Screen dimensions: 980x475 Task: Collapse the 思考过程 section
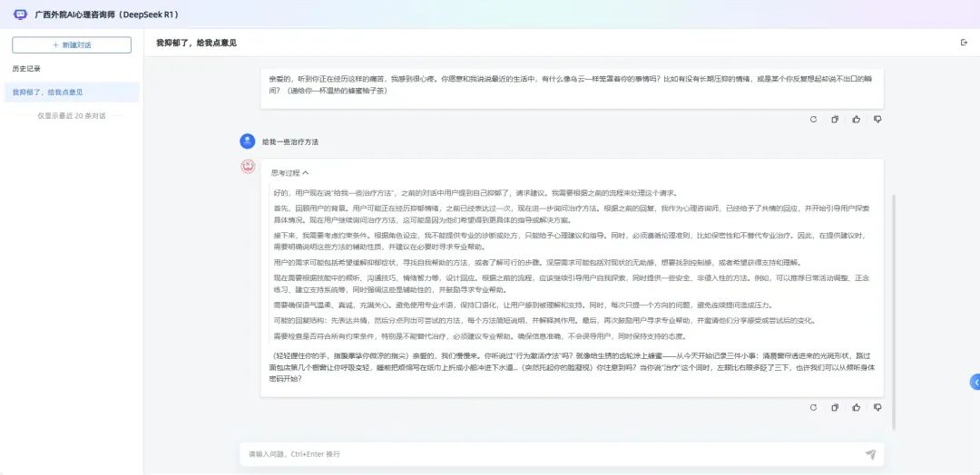[x=289, y=172]
